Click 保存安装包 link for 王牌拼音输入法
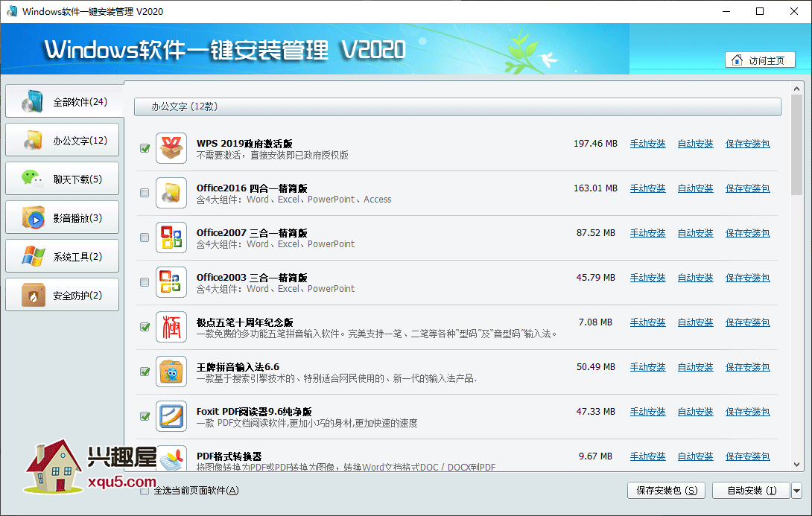 pyautogui.click(x=748, y=367)
